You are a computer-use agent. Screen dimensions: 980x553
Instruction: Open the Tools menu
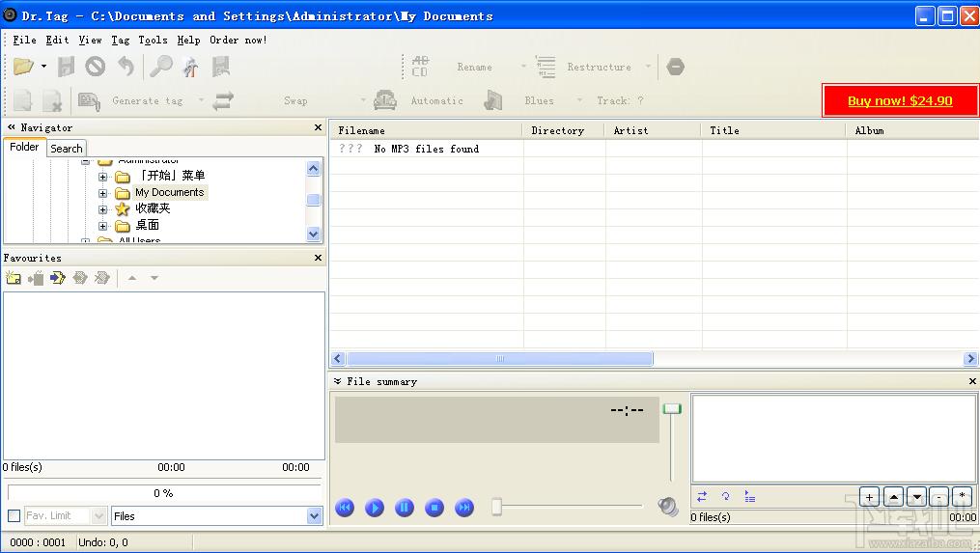(x=154, y=40)
